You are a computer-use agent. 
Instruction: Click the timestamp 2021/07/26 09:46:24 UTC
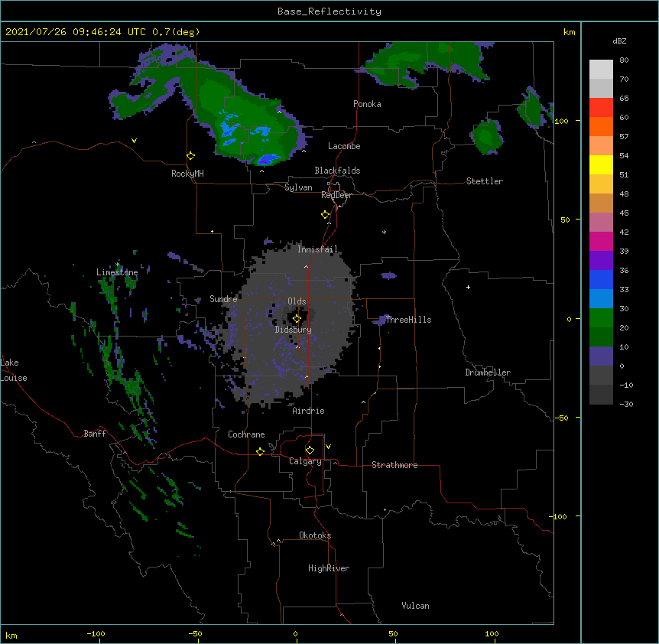76,32
